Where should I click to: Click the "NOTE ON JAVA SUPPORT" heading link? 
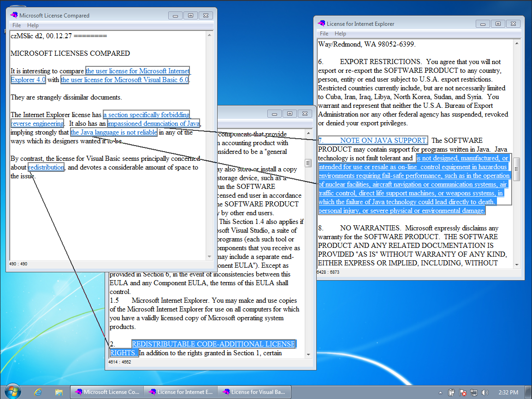pyautogui.click(x=383, y=141)
